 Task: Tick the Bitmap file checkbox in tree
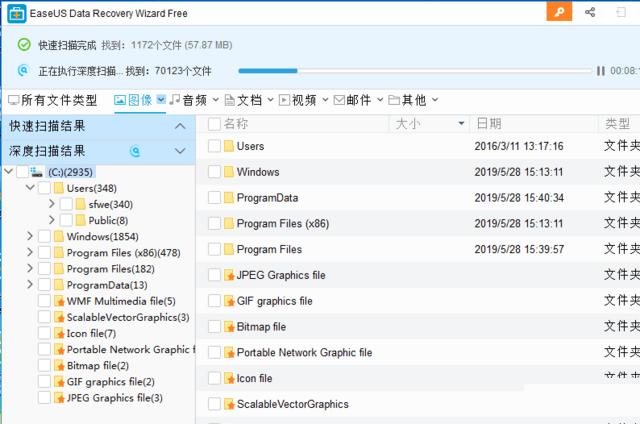coord(44,366)
